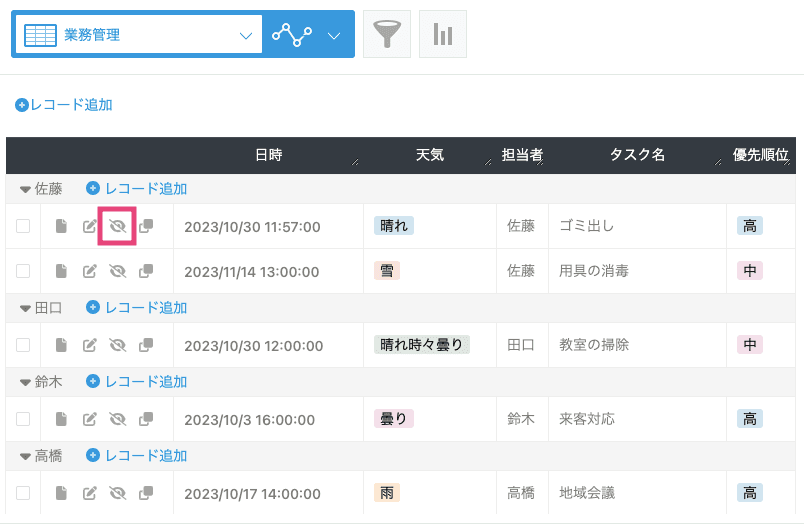This screenshot has height=524, width=804.
Task: Sort by the 日時 column header
Action: [269, 155]
